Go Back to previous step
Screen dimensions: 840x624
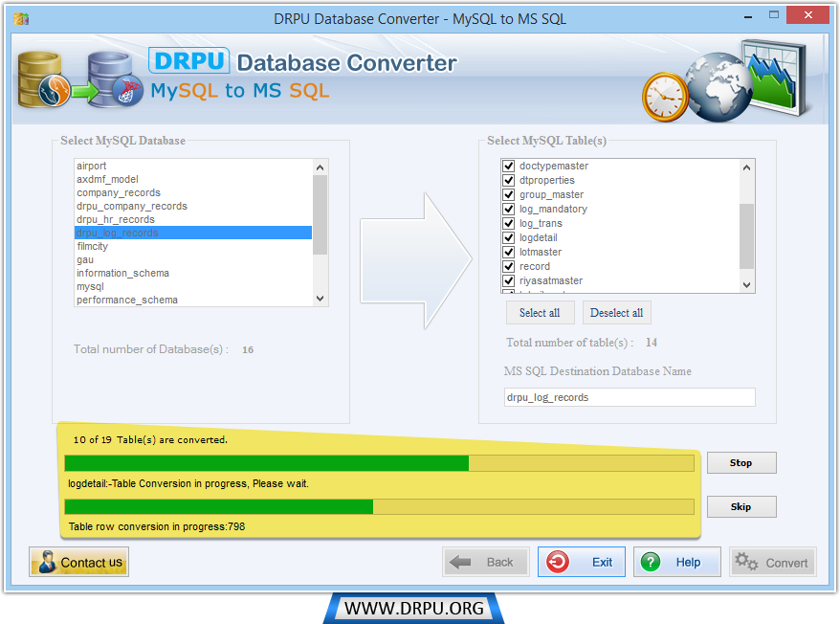tap(486, 562)
